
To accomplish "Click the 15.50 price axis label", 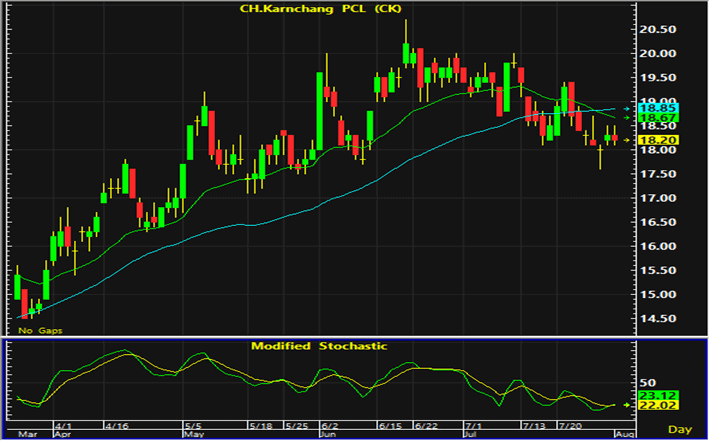I will click(657, 271).
